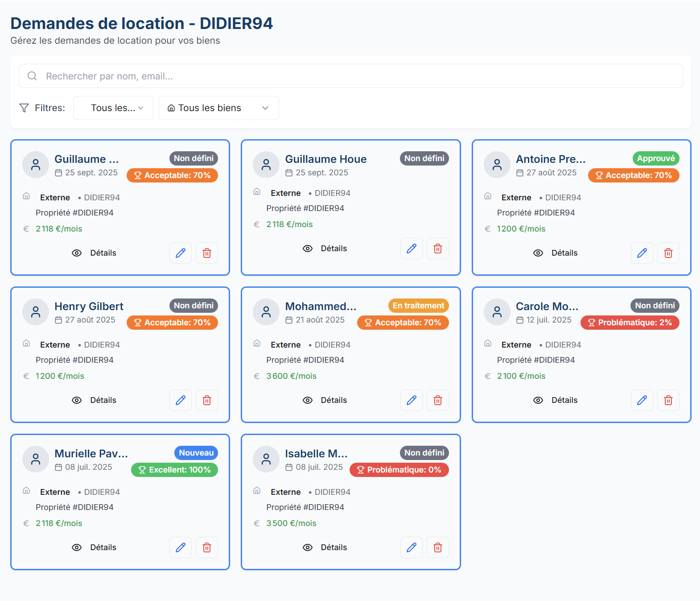Click Henry Gilbert's avatar icon
The width and height of the screenshot is (700, 601).
(x=36, y=312)
